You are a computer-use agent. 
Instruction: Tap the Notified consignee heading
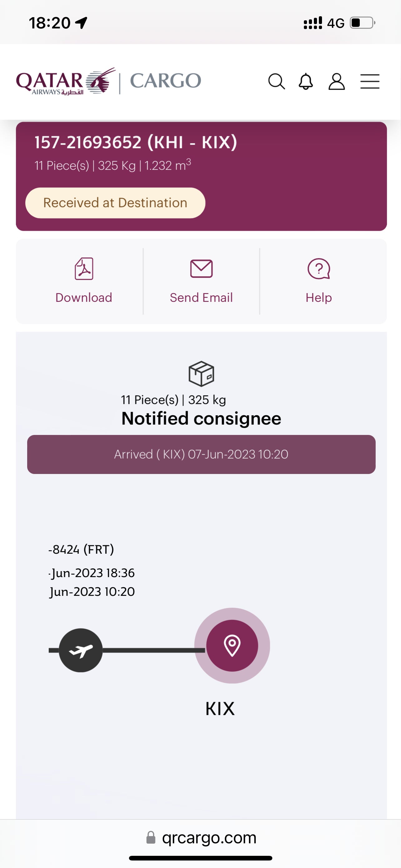point(201,418)
